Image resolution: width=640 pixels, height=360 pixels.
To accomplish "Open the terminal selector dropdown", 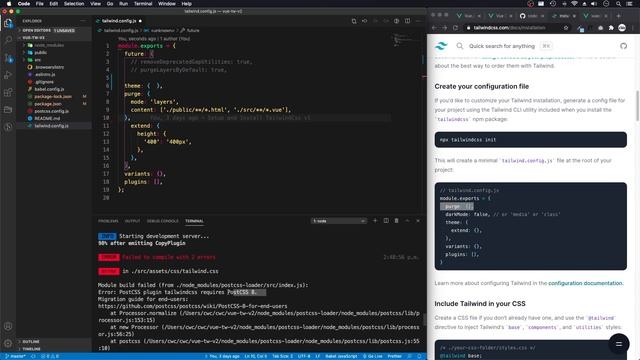I will click(x=338, y=221).
